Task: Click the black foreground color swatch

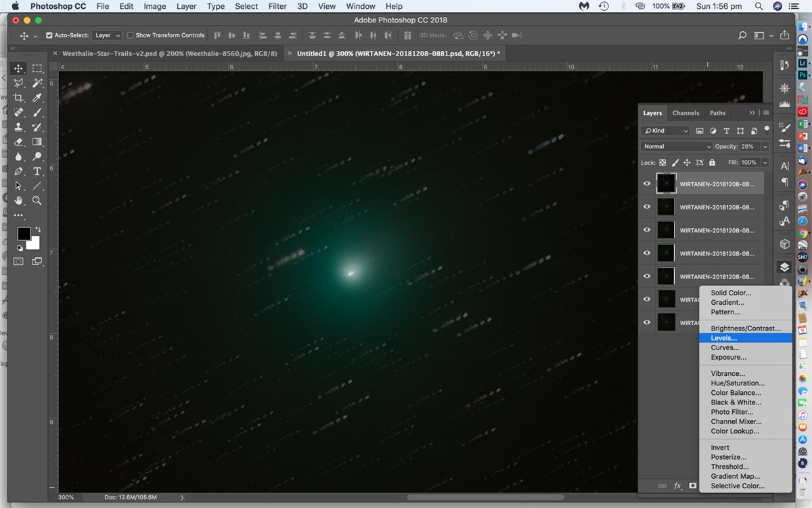Action: [24, 233]
